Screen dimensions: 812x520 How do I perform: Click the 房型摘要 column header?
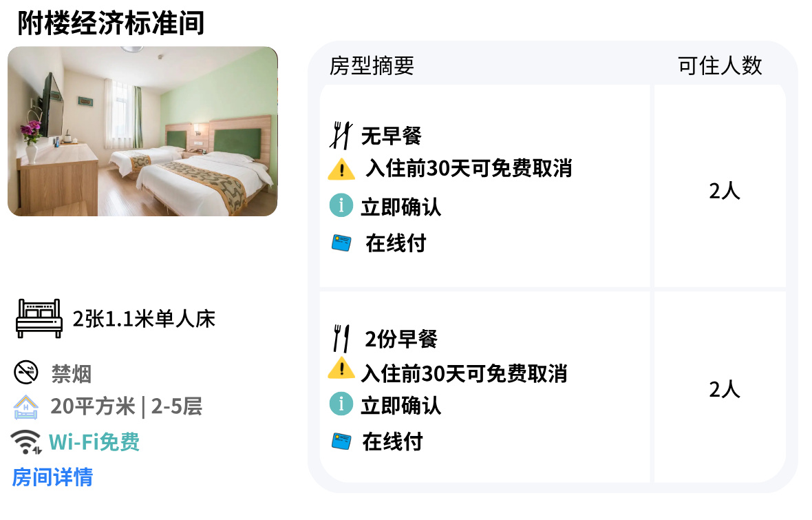point(372,66)
